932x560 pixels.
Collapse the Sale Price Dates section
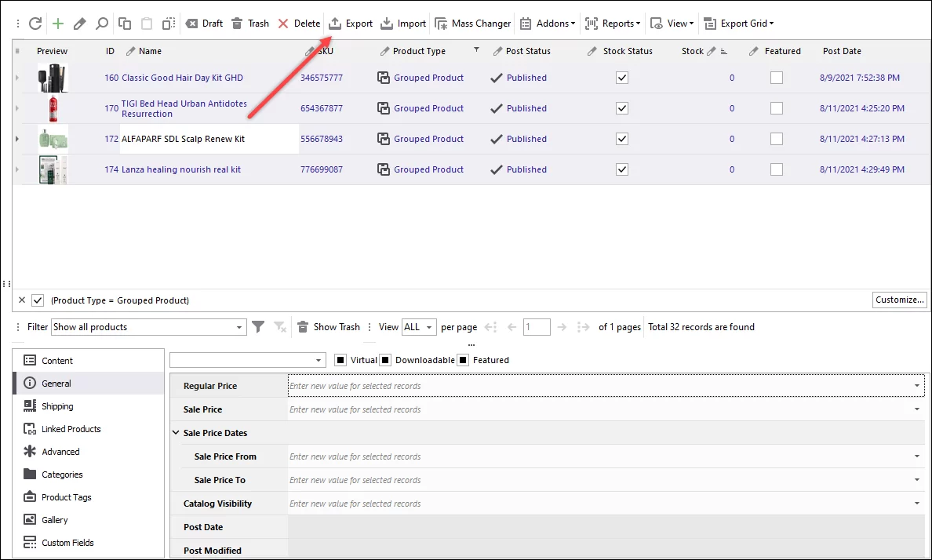coord(176,432)
